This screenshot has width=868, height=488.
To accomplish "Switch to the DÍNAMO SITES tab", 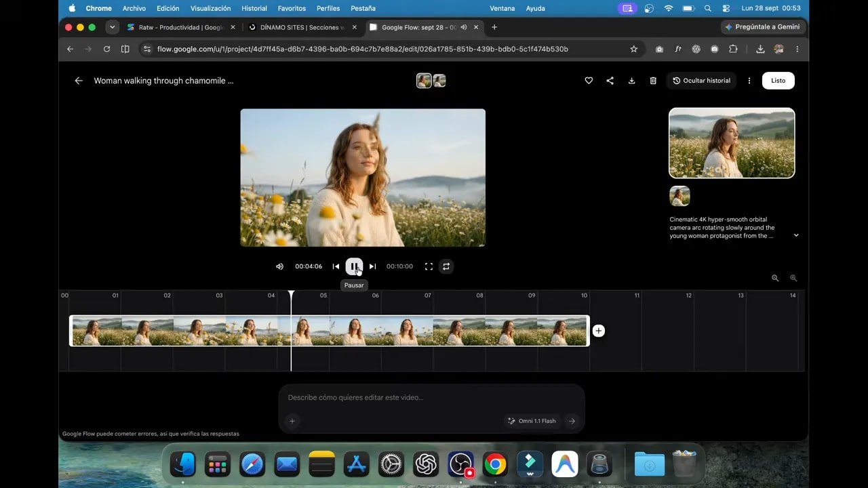I will pyautogui.click(x=302, y=27).
